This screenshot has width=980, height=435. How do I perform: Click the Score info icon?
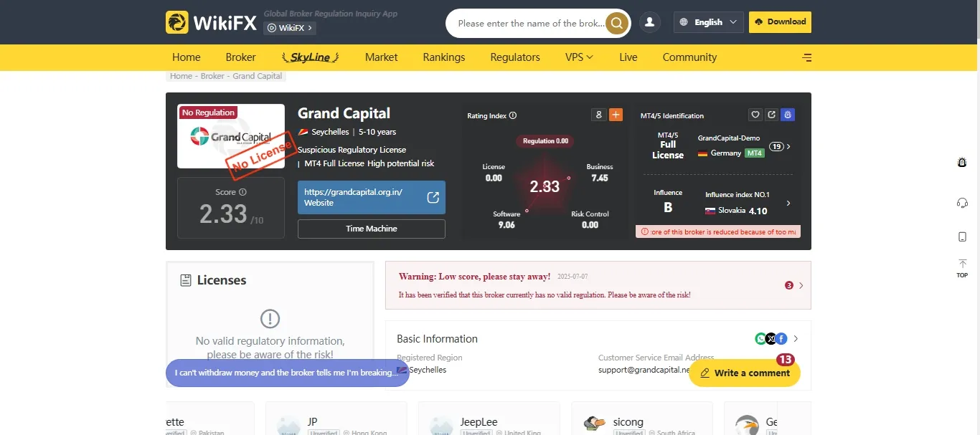242,192
